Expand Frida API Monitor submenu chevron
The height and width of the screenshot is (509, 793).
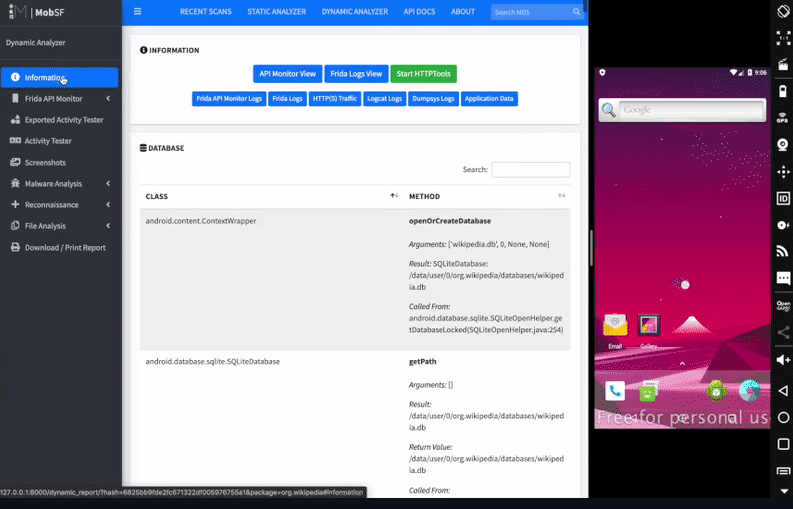point(108,99)
